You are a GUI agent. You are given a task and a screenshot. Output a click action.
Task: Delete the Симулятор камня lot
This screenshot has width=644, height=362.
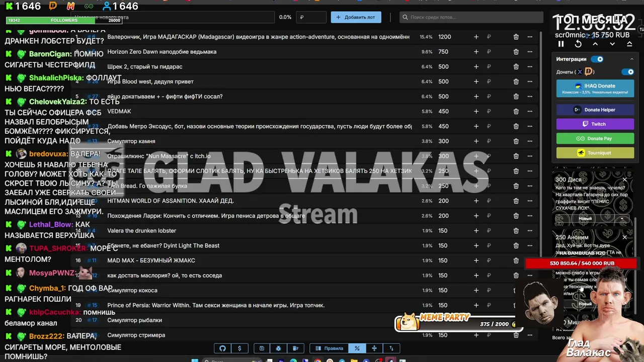[516, 141]
